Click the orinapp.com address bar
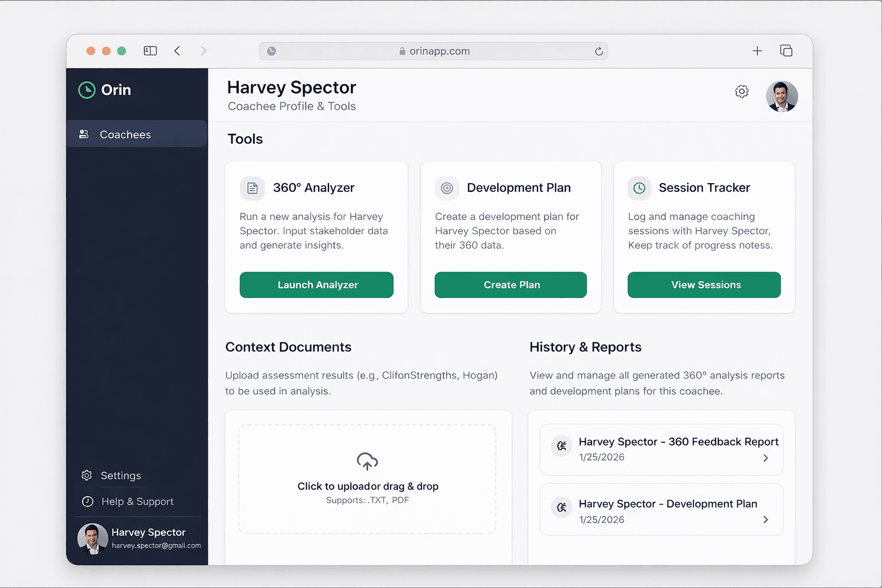The height and width of the screenshot is (588, 882). point(434,51)
